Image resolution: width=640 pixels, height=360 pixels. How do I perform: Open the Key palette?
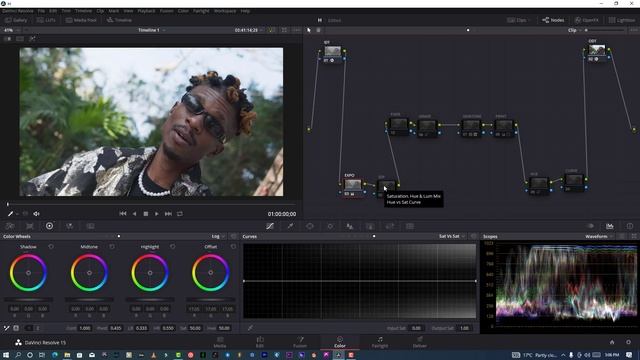(370, 226)
